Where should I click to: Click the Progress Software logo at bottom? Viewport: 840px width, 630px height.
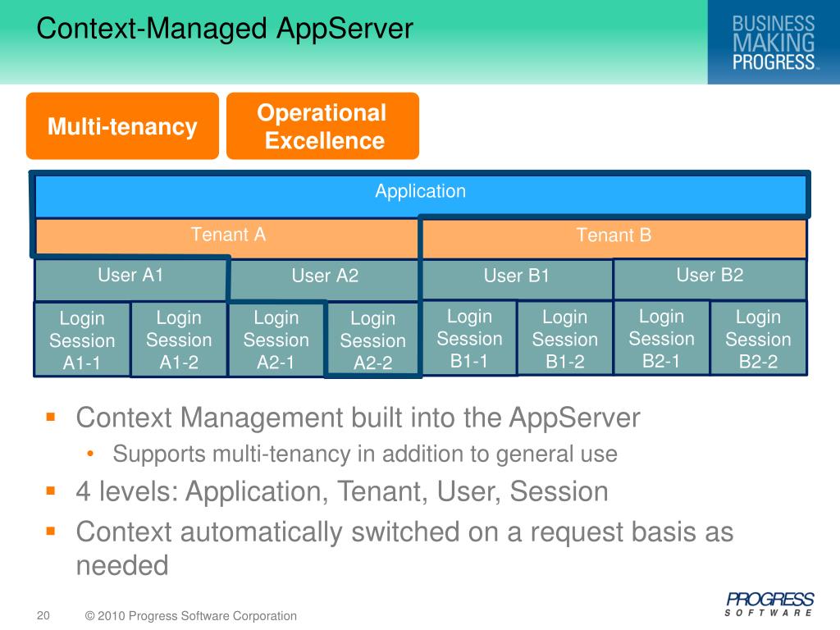point(769,605)
